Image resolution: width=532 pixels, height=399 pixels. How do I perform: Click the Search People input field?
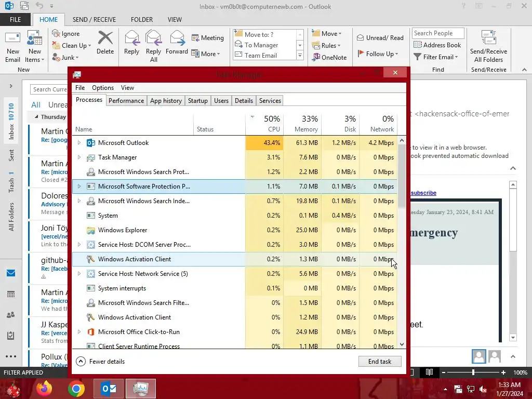point(438,33)
